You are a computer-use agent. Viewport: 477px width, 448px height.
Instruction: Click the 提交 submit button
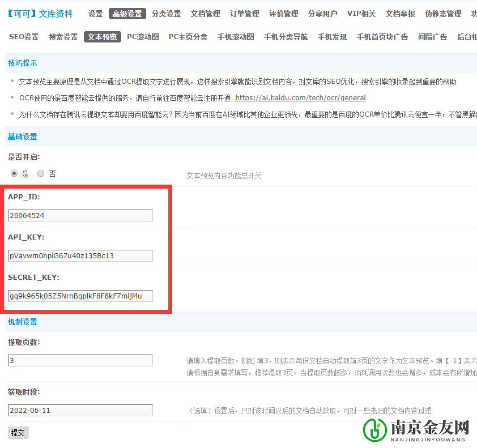pos(18,432)
